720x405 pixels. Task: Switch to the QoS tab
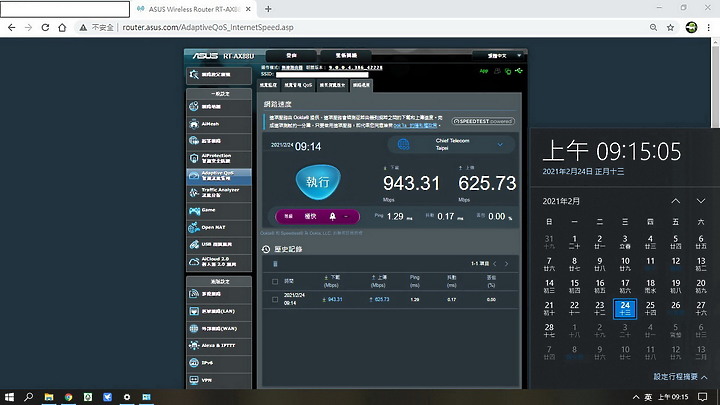pyautogui.click(x=298, y=85)
